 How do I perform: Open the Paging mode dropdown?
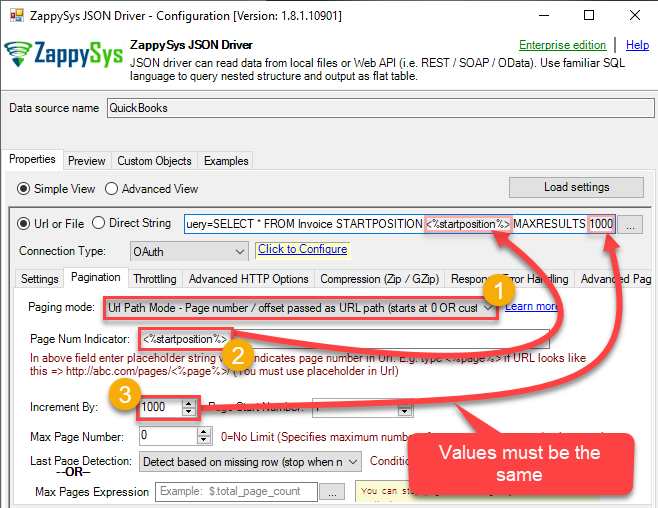tap(489, 307)
